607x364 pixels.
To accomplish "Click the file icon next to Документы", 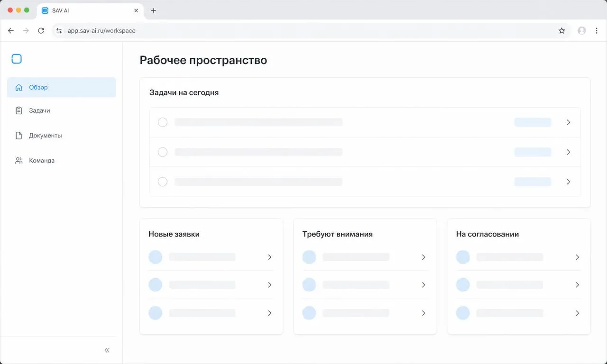I will [x=19, y=136].
